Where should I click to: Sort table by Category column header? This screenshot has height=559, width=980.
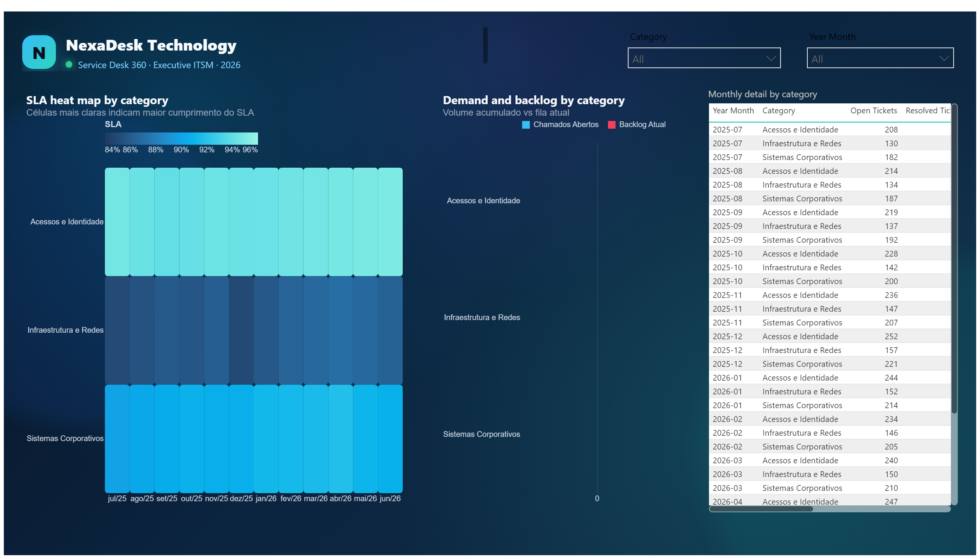click(778, 111)
